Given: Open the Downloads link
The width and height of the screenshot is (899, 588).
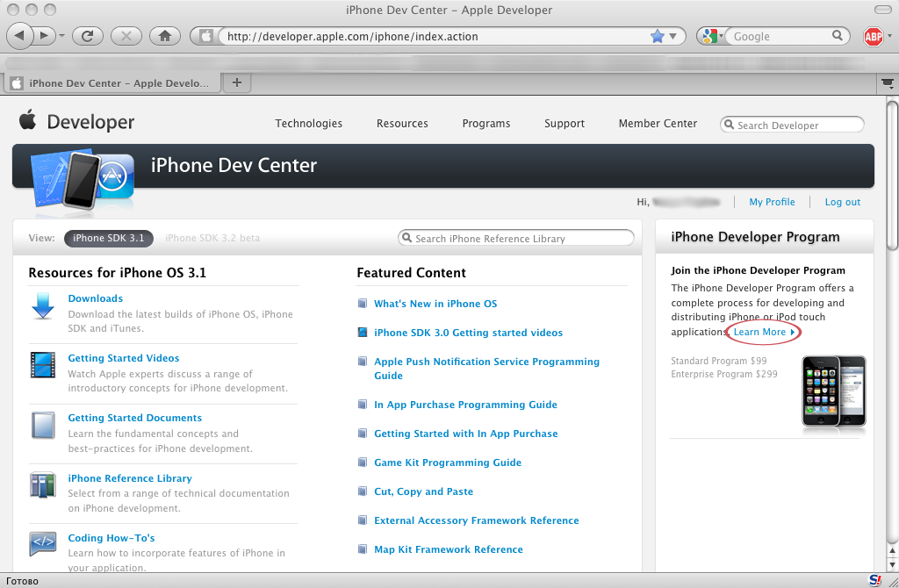Looking at the screenshot, I should click(x=95, y=298).
